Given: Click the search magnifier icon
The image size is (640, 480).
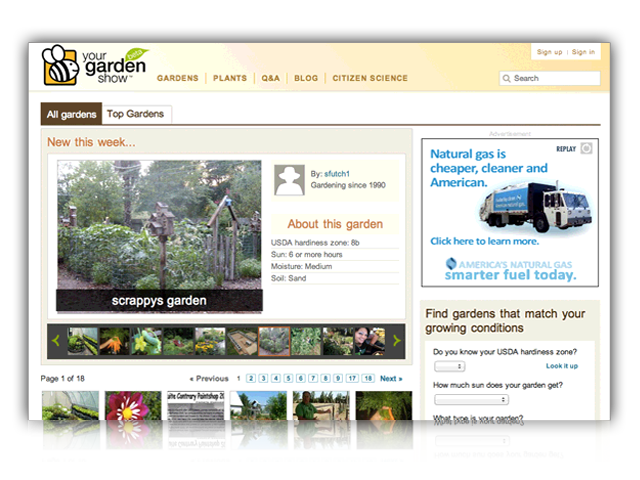Looking at the screenshot, I should pyautogui.click(x=507, y=78).
